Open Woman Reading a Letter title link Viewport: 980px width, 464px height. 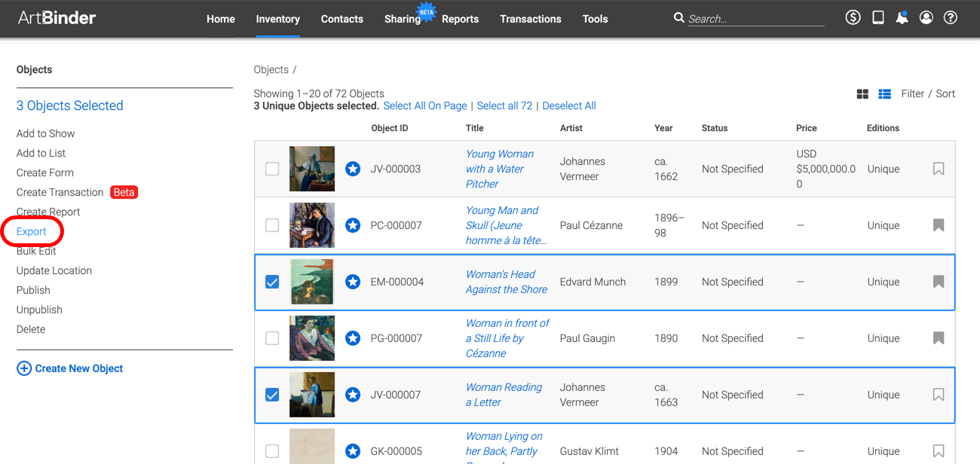[x=504, y=395]
